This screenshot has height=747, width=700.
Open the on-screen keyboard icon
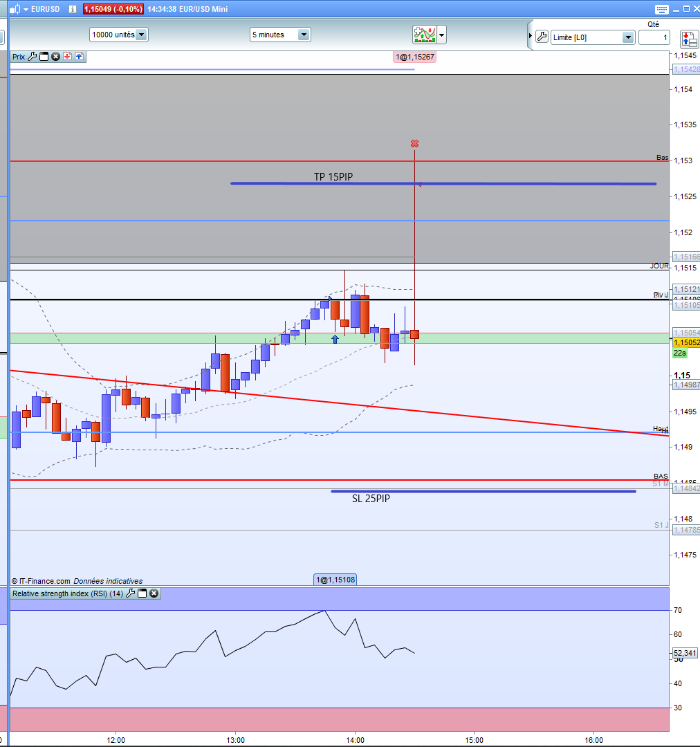click(662, 9)
